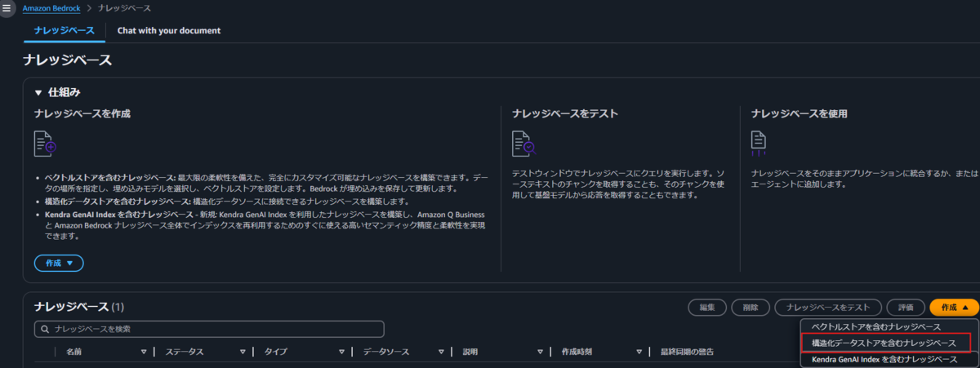The height and width of the screenshot is (368, 980).
Task: Toggle the orange 作成 dropdown button
Action: pyautogui.click(x=954, y=308)
